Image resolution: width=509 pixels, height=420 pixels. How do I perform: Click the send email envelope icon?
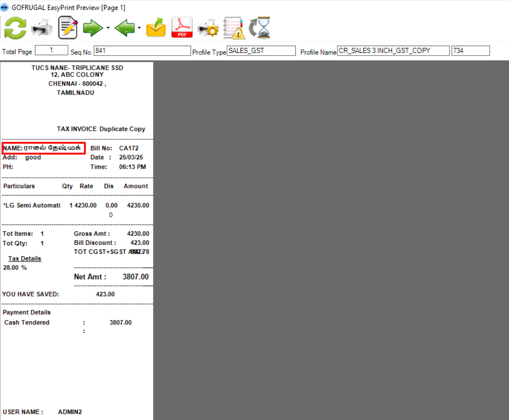(x=156, y=28)
